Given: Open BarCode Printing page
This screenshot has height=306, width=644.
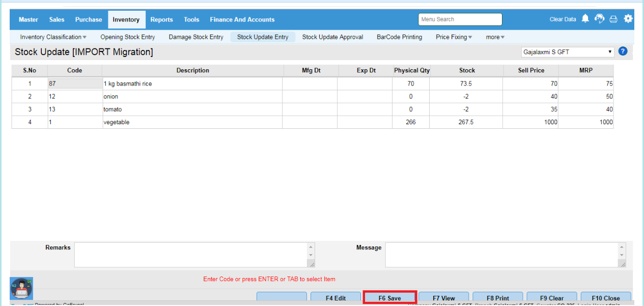Looking at the screenshot, I should point(399,37).
